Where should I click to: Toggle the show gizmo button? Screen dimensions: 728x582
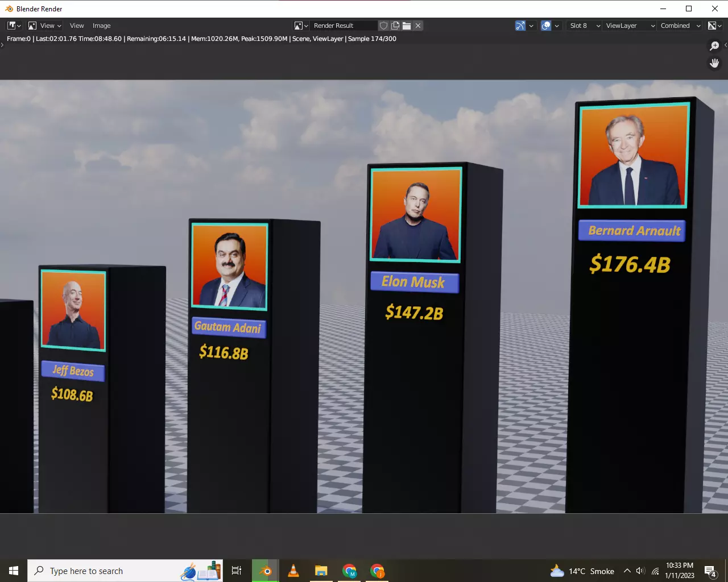(520, 26)
